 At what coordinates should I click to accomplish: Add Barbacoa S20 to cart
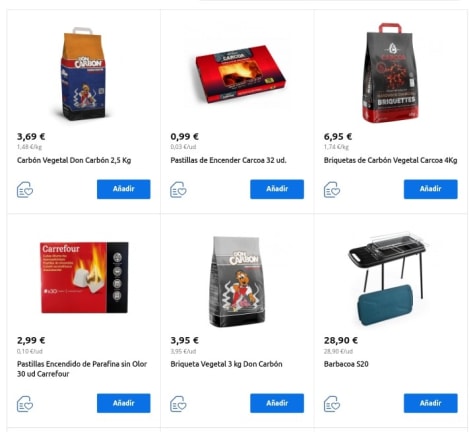(x=431, y=403)
